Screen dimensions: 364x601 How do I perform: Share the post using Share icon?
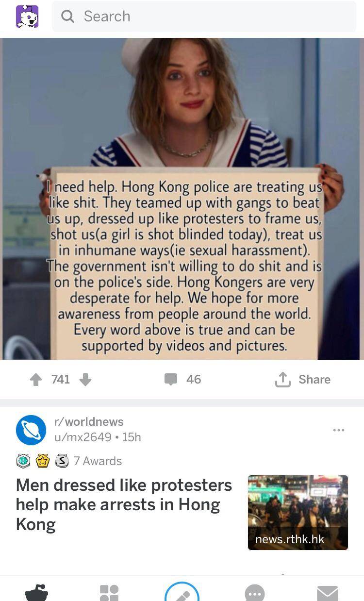282,379
